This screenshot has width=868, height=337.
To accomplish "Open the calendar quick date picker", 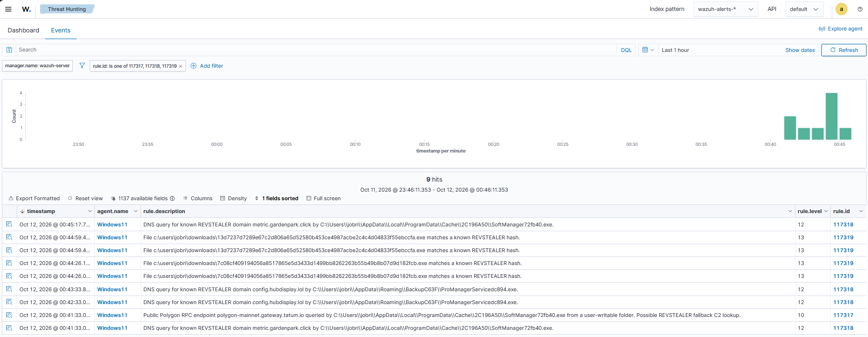I will pos(648,50).
